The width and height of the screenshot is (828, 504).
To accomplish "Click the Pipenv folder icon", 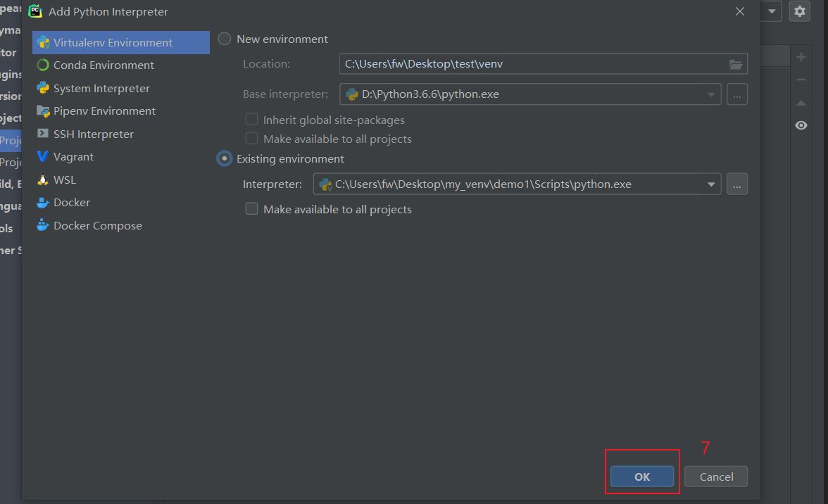I will [x=43, y=111].
